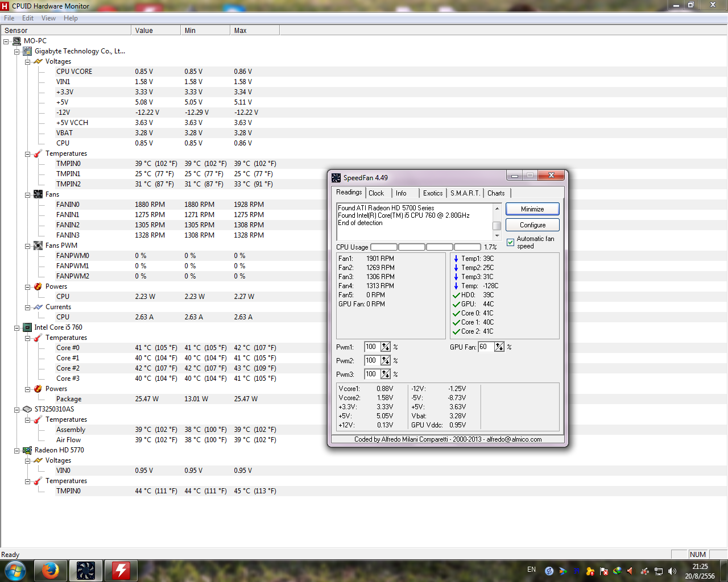Image resolution: width=728 pixels, height=582 pixels.
Task: Open the Clock tab in SpeedFan
Action: click(x=376, y=193)
